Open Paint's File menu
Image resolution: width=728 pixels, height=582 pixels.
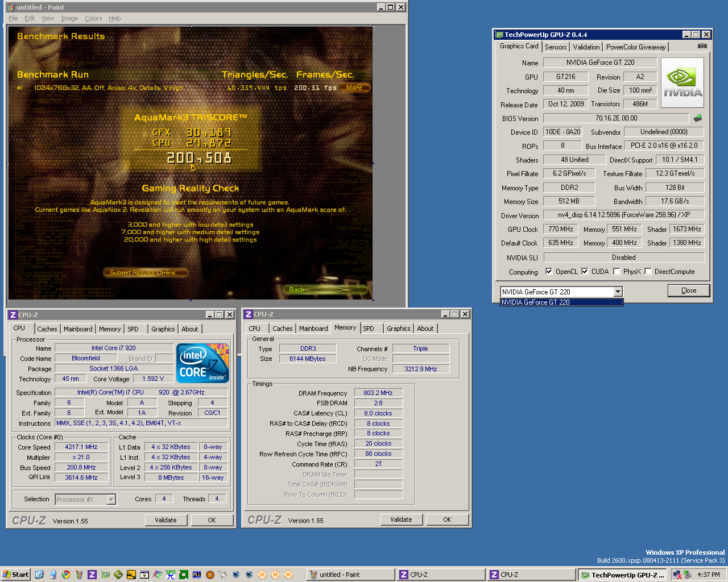pyautogui.click(x=13, y=18)
